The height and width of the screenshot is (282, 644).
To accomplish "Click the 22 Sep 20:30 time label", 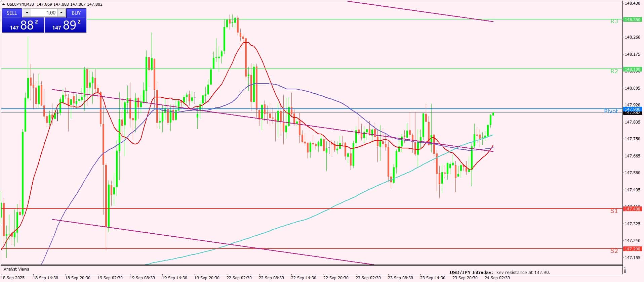I will tap(336, 278).
